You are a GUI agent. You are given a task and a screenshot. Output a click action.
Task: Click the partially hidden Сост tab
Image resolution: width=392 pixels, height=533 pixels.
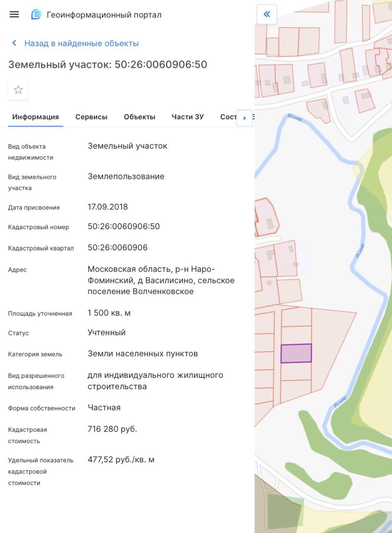pyautogui.click(x=228, y=117)
